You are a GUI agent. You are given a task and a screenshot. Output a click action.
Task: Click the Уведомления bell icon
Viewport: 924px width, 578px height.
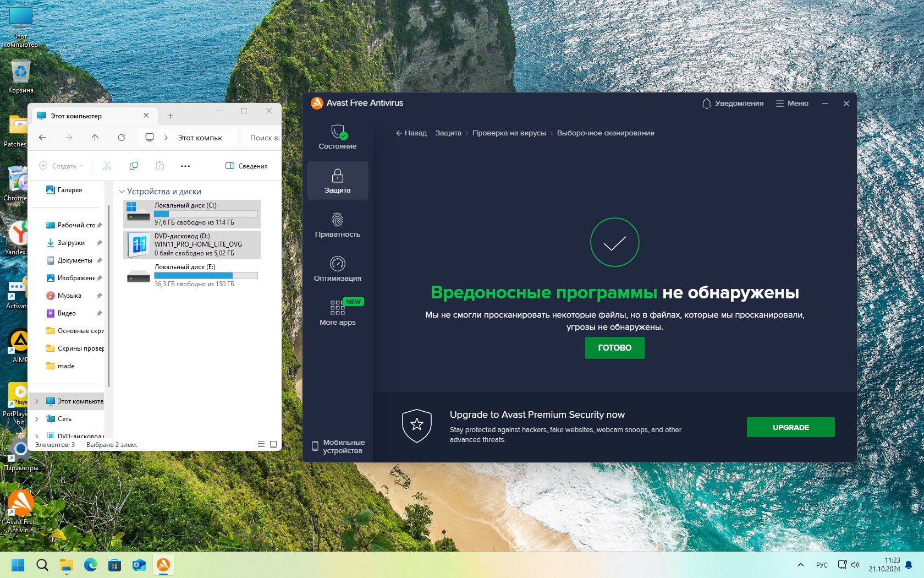coord(706,103)
